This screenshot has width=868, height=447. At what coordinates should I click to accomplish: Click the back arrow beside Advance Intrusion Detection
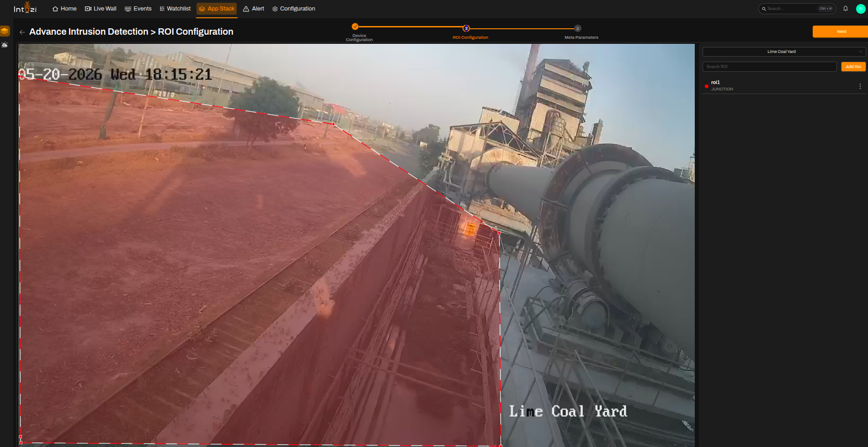(22, 32)
